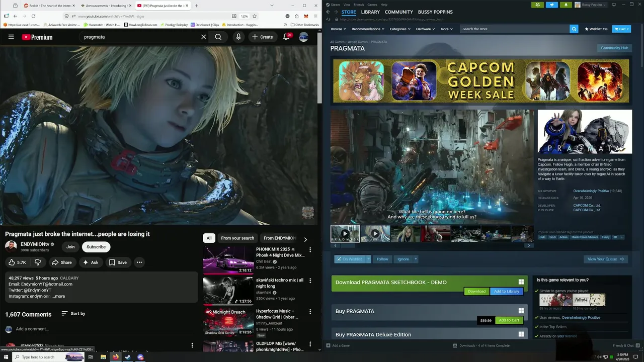Open Steam More dropdown

(446, 29)
